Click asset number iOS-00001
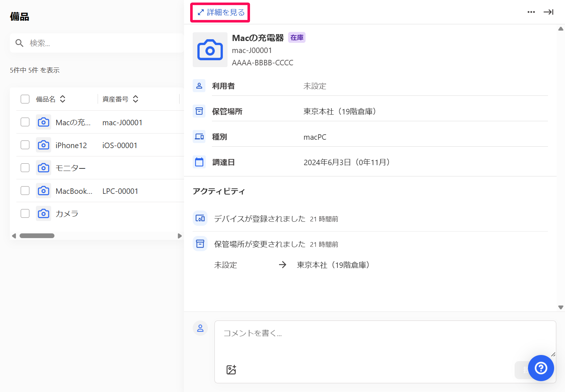 [120, 146]
